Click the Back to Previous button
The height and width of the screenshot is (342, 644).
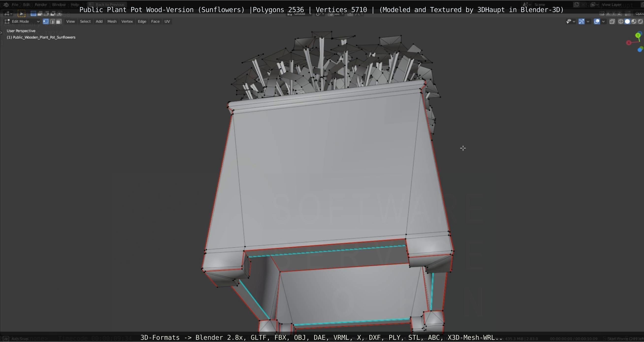[107, 4]
